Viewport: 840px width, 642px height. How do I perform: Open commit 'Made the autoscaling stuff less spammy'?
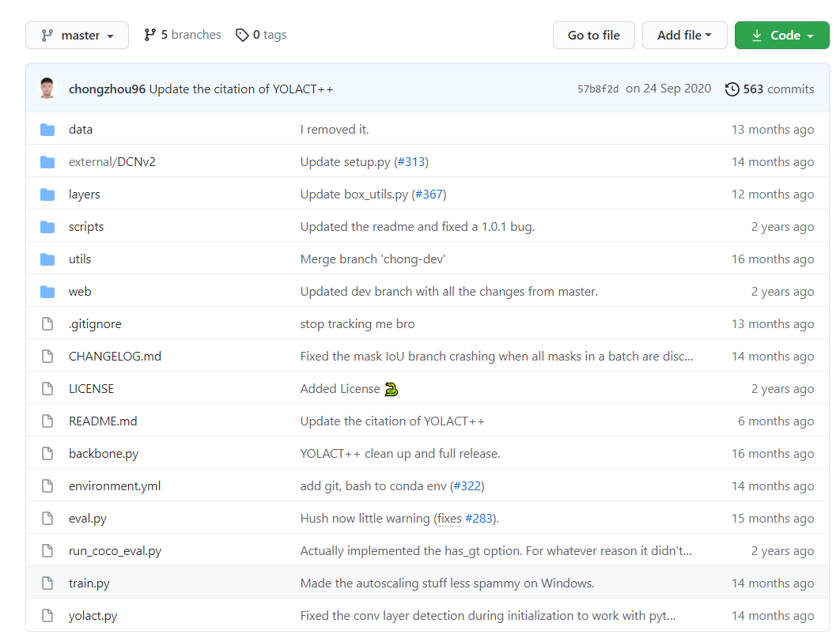click(448, 583)
